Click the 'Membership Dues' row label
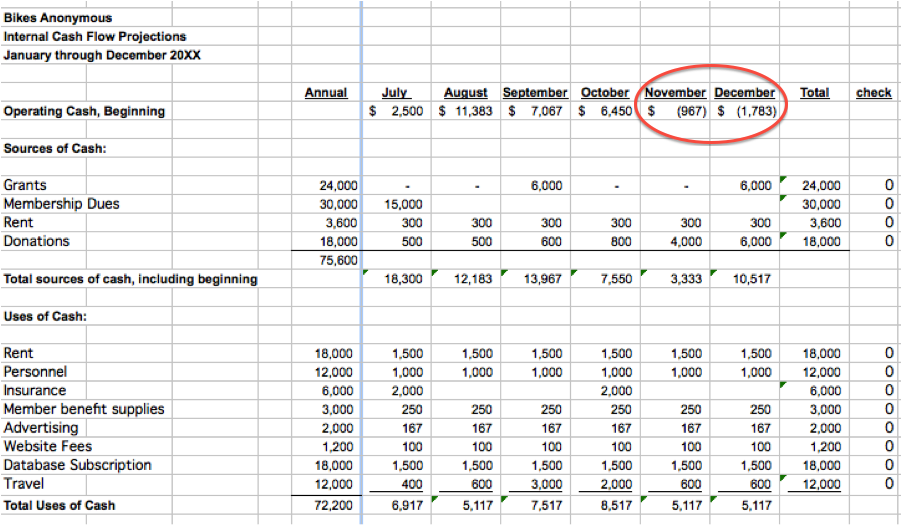The image size is (902, 526). (62, 204)
